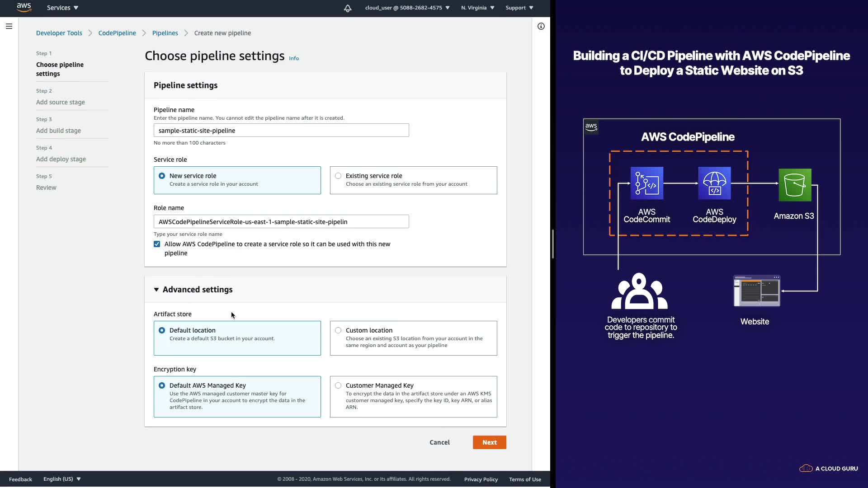Click the Amazon S3 bucket icon
This screenshot has height=488, width=868.
pos(794,185)
